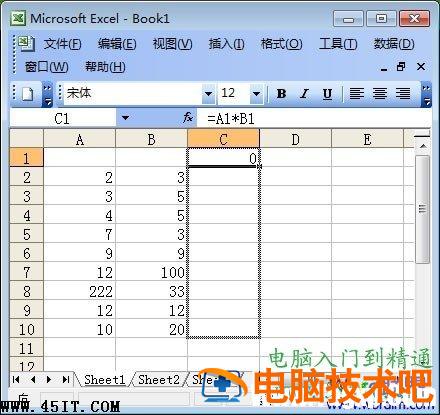Click the fill handle of cell C1
Image resolution: width=440 pixels, height=415 pixels.
tap(259, 166)
